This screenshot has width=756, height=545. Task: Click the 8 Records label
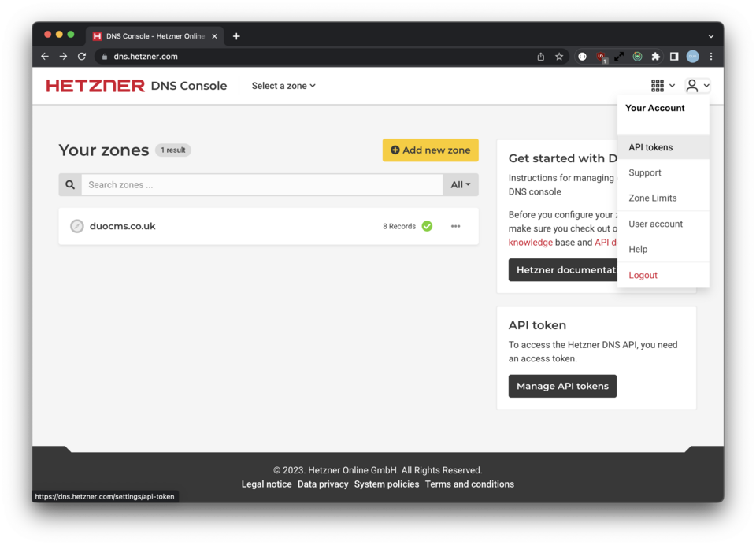399,226
